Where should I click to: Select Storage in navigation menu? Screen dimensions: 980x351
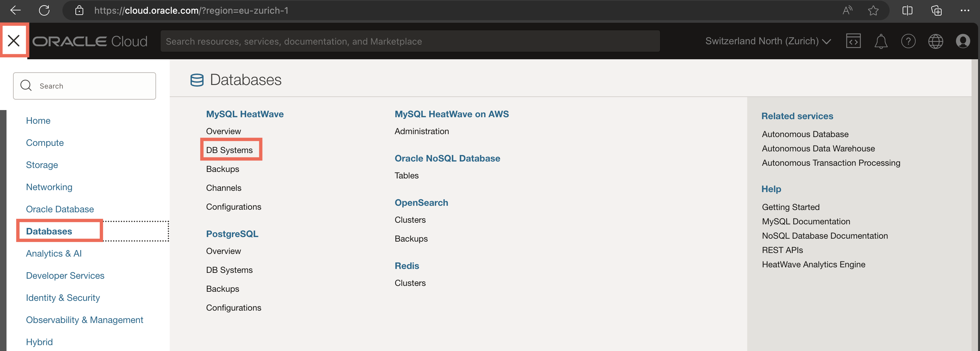[42, 165]
